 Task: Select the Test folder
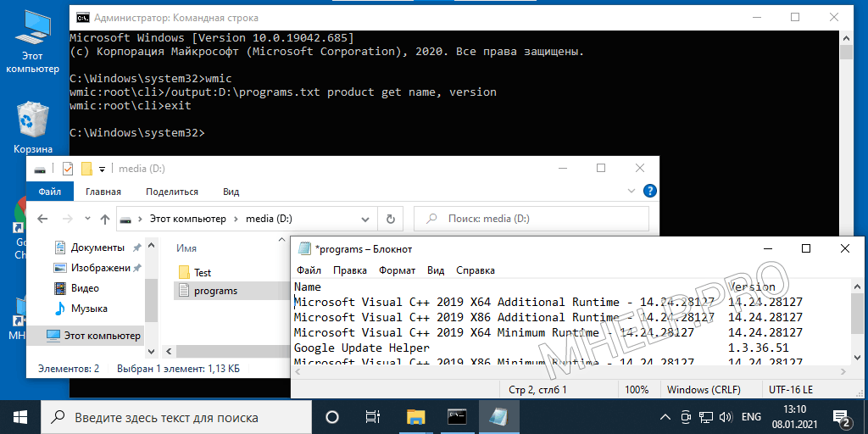pyautogui.click(x=195, y=272)
